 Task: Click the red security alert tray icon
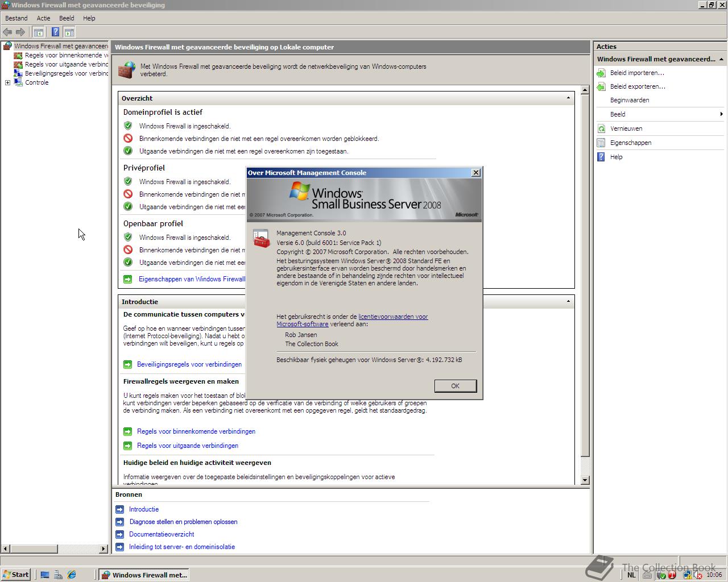click(x=672, y=575)
